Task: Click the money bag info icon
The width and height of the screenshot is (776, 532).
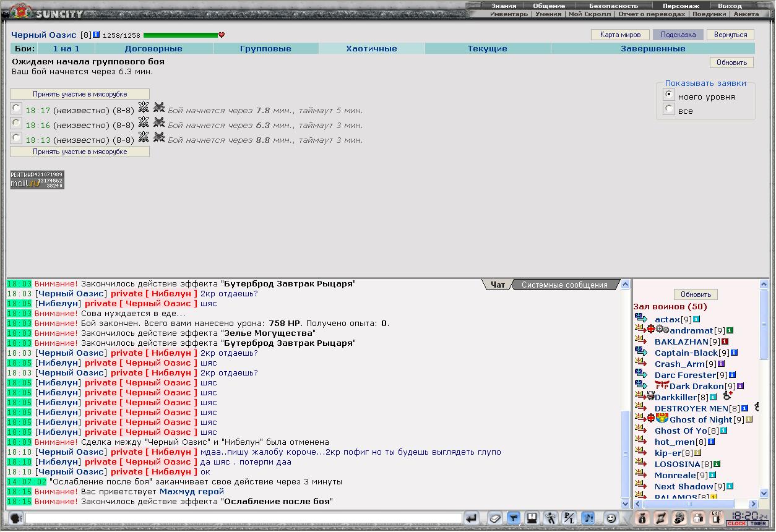Action: click(642, 518)
